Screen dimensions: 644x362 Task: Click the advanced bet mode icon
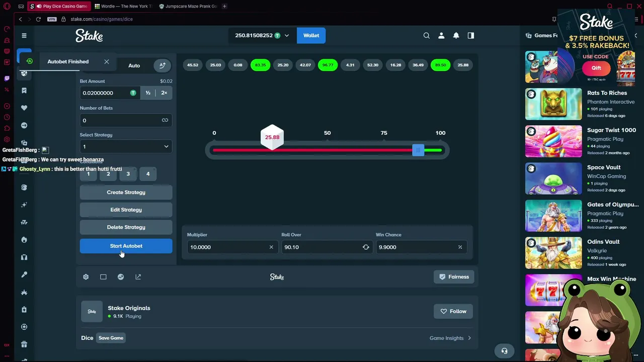[163, 65]
